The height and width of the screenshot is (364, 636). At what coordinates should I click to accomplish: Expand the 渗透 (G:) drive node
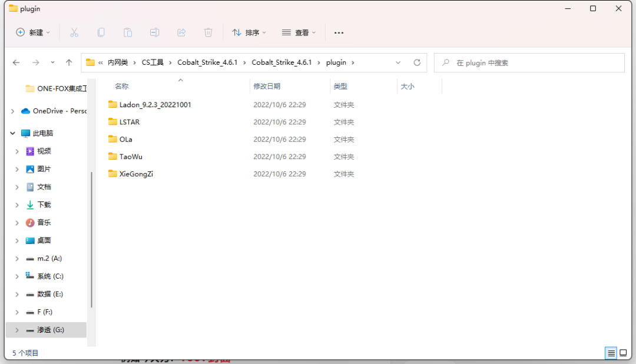(x=17, y=330)
